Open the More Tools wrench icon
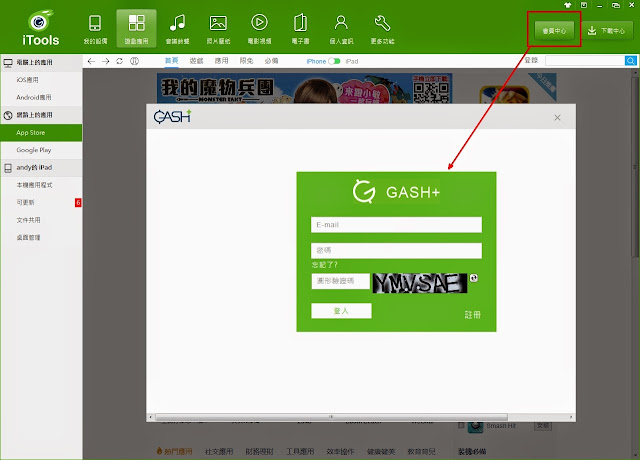Viewport: 640px width, 460px height. click(382, 23)
